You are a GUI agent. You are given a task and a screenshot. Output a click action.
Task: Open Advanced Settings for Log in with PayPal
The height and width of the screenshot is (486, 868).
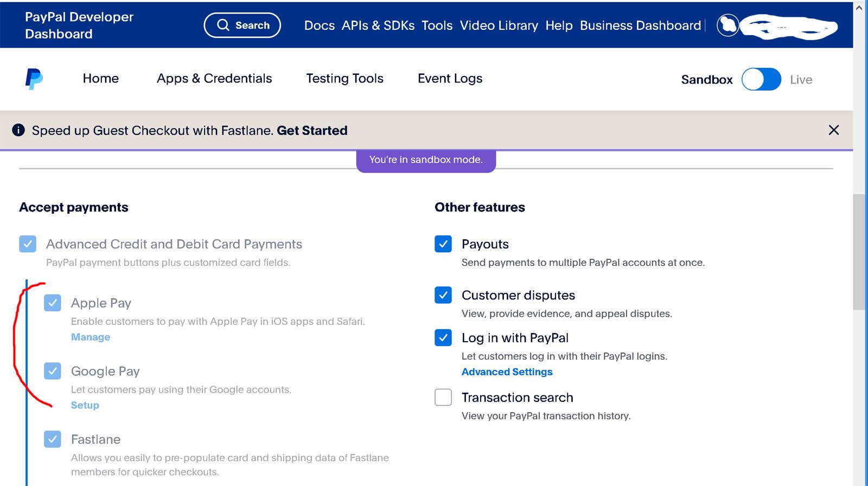point(507,372)
